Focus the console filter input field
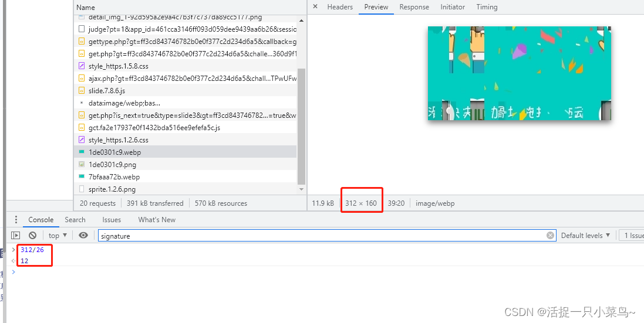Screen dimensions: 644x323 323,236
